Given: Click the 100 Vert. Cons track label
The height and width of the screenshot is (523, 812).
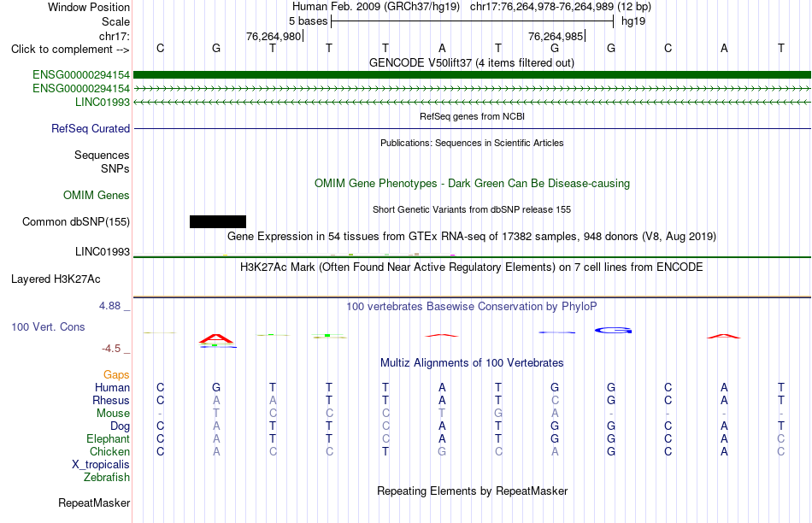Looking at the screenshot, I should [x=48, y=326].
